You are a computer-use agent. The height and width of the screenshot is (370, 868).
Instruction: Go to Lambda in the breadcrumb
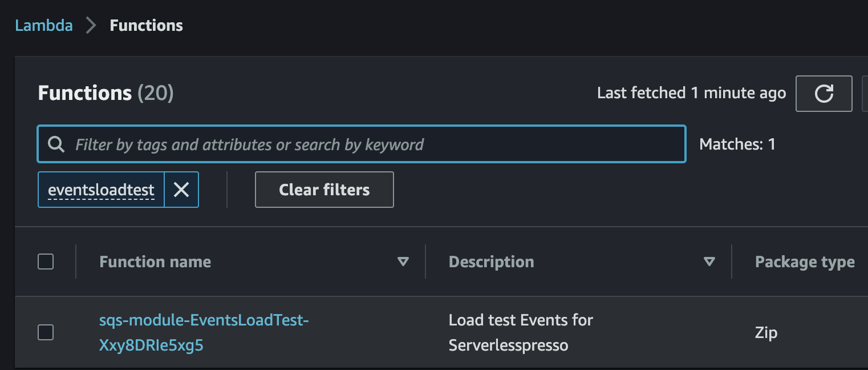coord(44,26)
